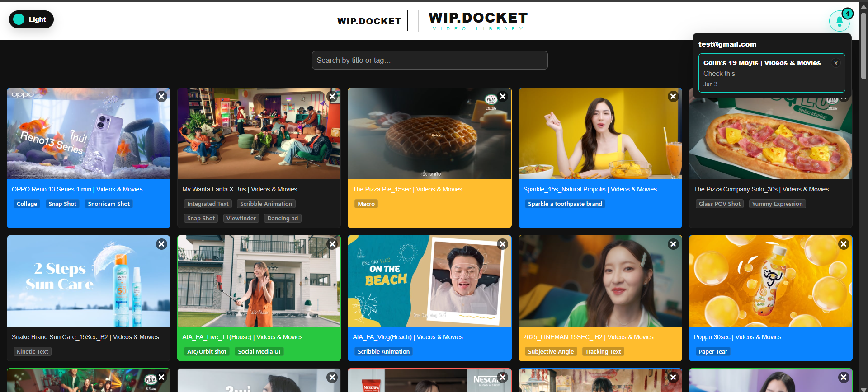868x392 pixels.
Task: Open the LINEMAN 15SEC video thumbnail
Action: pos(600,281)
